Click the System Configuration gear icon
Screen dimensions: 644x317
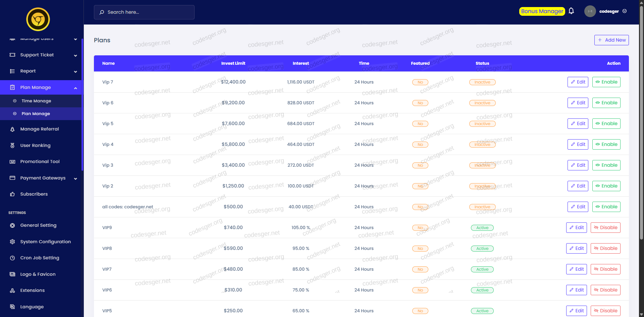coord(12,242)
